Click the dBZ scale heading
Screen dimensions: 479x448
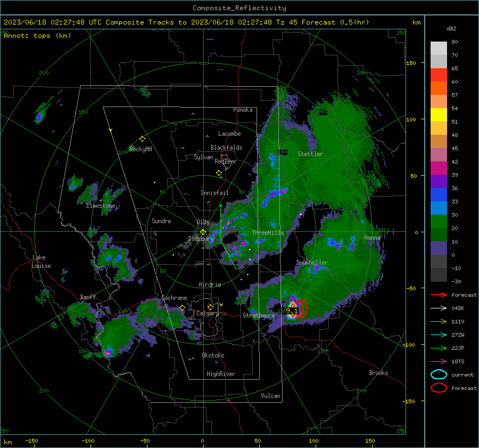coord(451,29)
